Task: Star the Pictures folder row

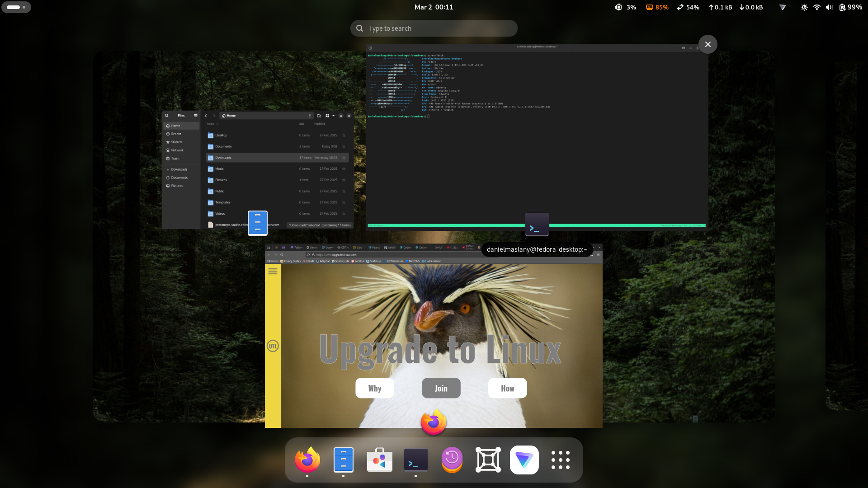Action: [344, 180]
